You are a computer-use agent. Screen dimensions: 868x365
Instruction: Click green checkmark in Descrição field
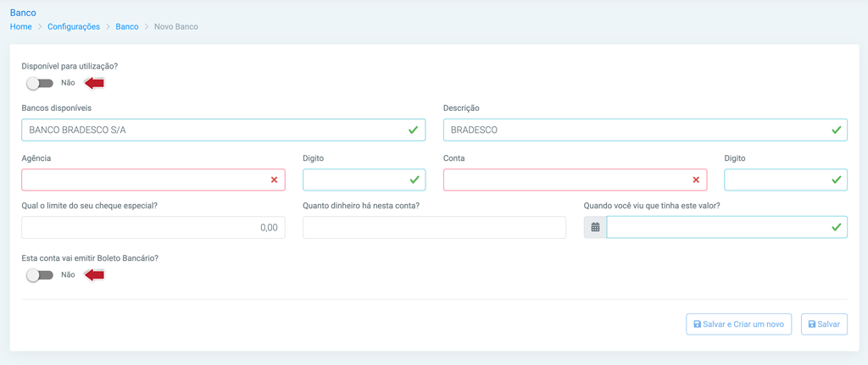836,130
